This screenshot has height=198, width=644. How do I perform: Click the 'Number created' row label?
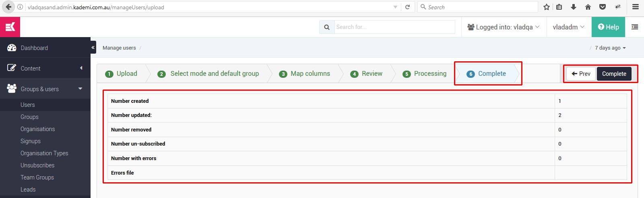coord(130,101)
